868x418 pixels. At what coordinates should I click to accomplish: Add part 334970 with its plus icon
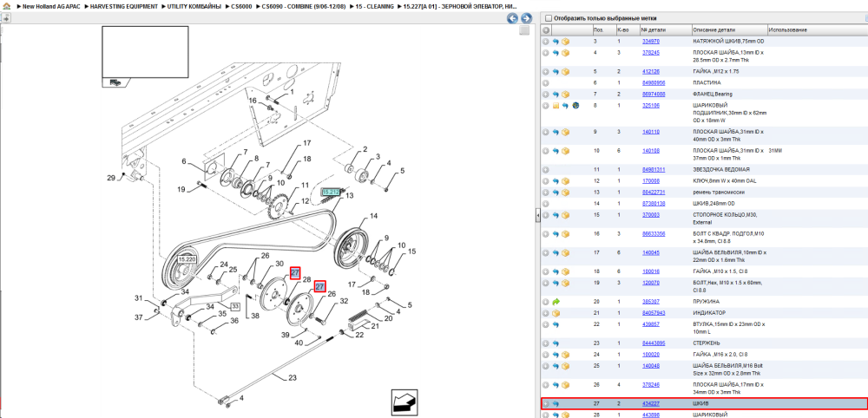[x=546, y=42]
